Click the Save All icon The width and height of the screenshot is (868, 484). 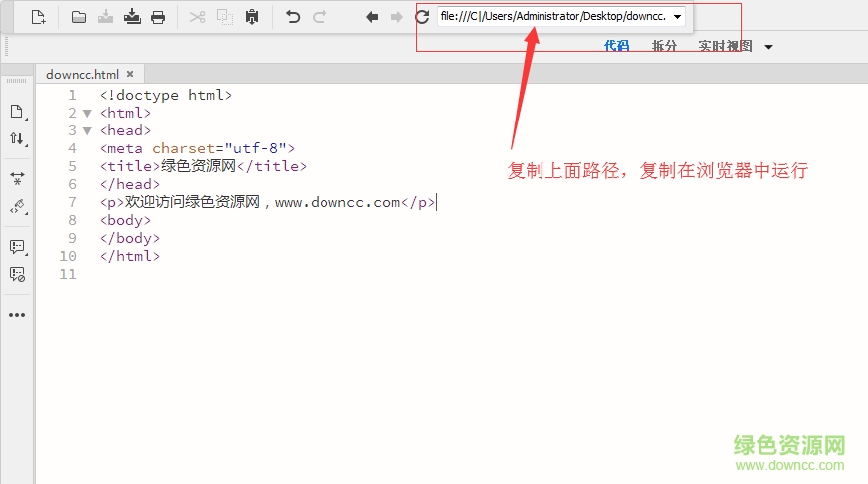point(132,17)
